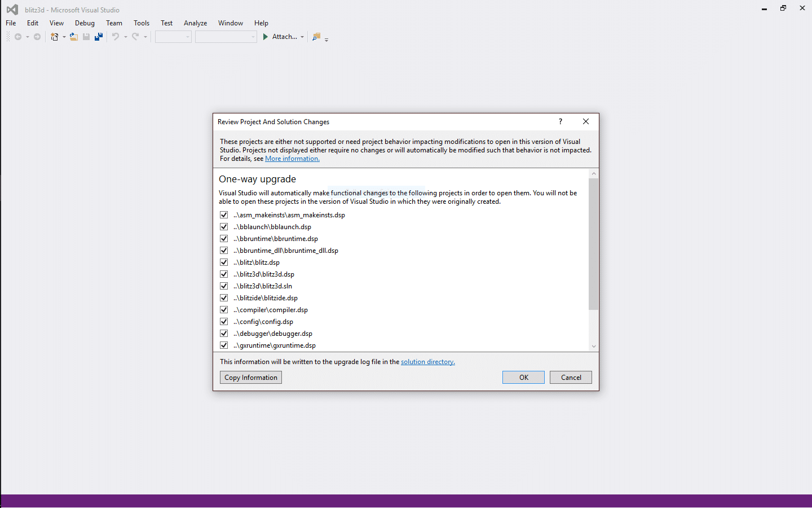
Task: Click the main toolbar drag handle grip
Action: (x=8, y=37)
